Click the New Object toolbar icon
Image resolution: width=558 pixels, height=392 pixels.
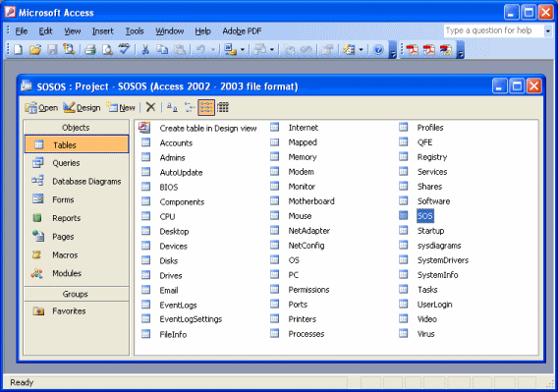[349, 49]
